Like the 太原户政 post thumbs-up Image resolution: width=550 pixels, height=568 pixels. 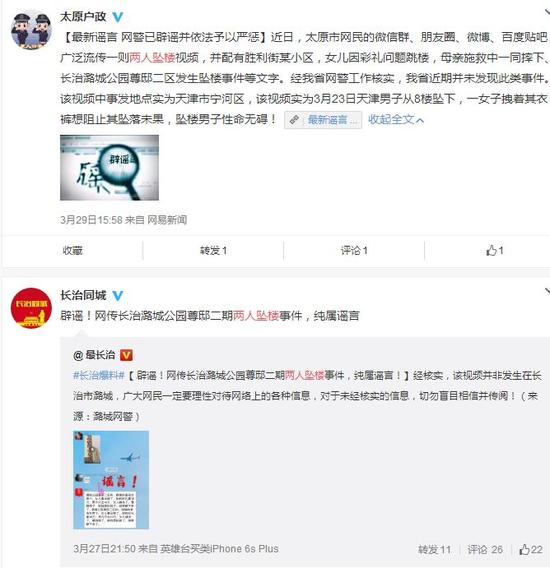point(495,250)
